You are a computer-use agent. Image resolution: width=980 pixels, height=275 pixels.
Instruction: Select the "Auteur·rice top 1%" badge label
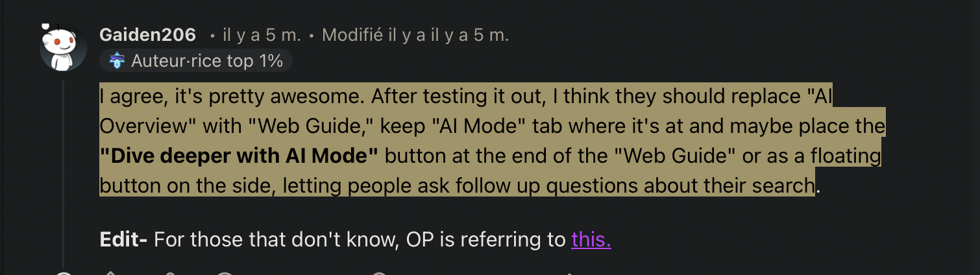point(207,61)
